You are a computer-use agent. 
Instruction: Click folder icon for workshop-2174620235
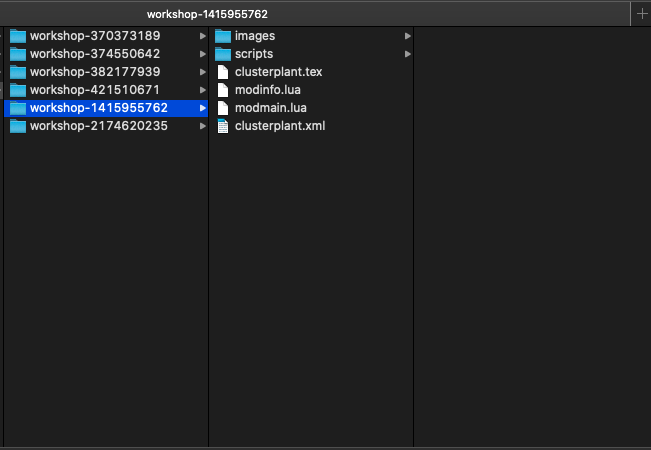pyautogui.click(x=18, y=126)
